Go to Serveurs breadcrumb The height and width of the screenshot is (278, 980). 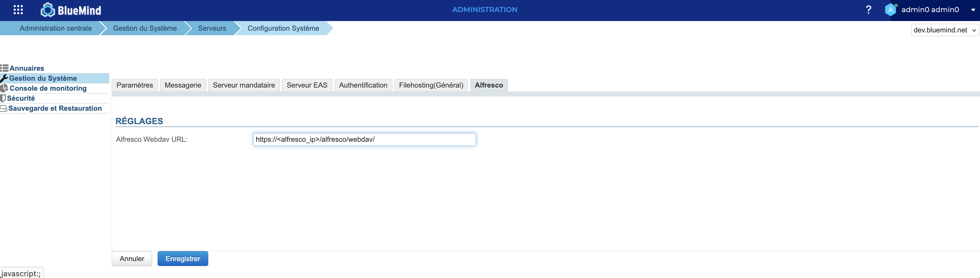212,29
